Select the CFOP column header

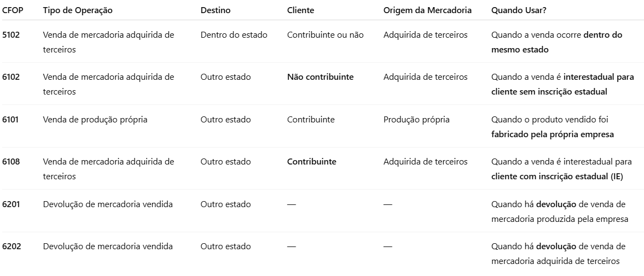(13, 10)
